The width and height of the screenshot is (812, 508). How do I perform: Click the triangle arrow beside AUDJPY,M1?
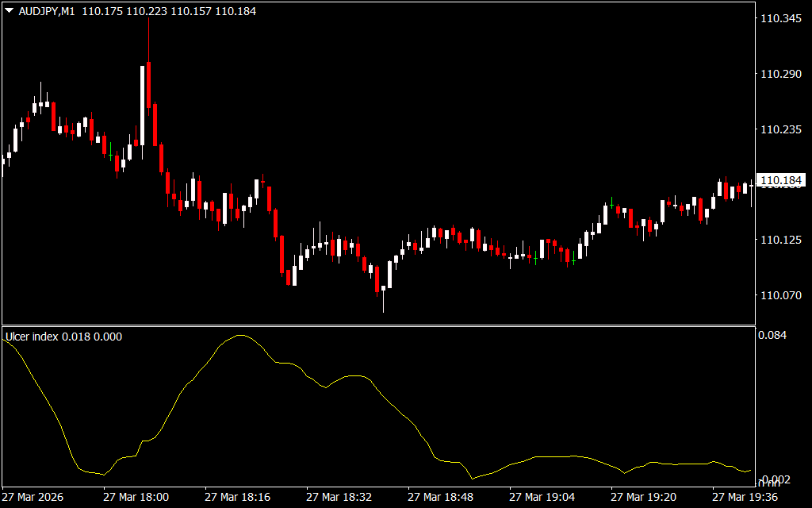click(9, 12)
